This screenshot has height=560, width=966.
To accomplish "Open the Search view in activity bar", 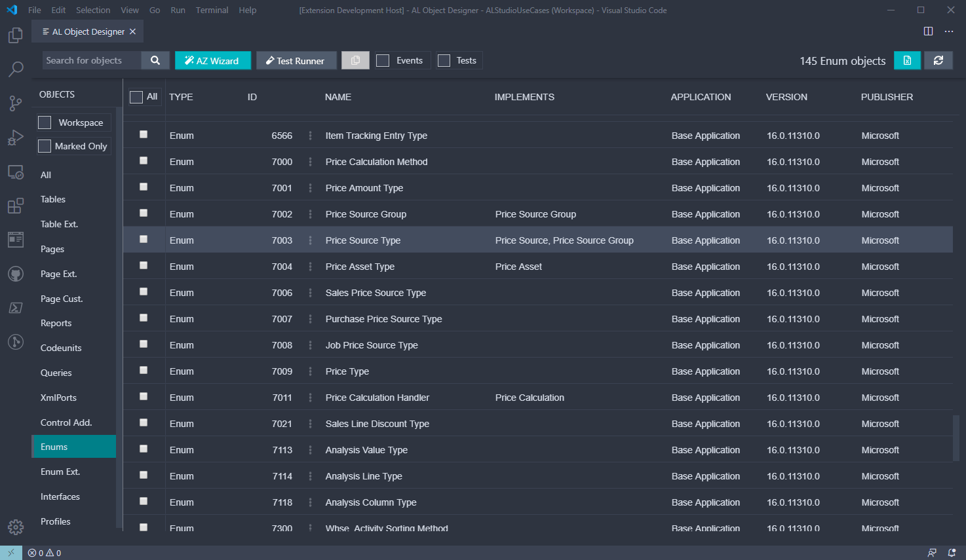I will [16, 69].
